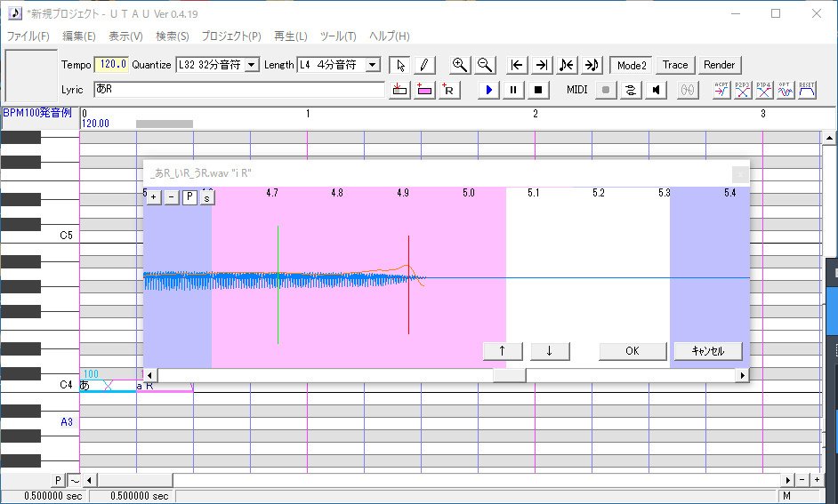
Task: Click the キャンセル button
Action: (708, 351)
